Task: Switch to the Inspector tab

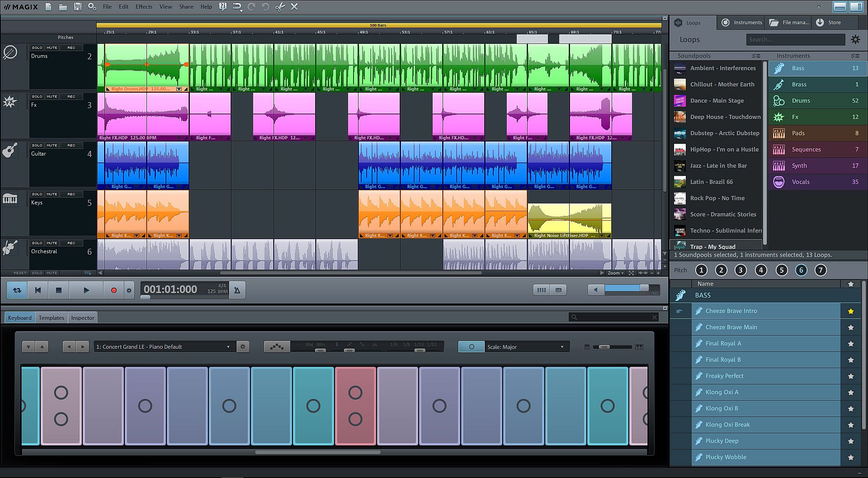Action: 82,318
